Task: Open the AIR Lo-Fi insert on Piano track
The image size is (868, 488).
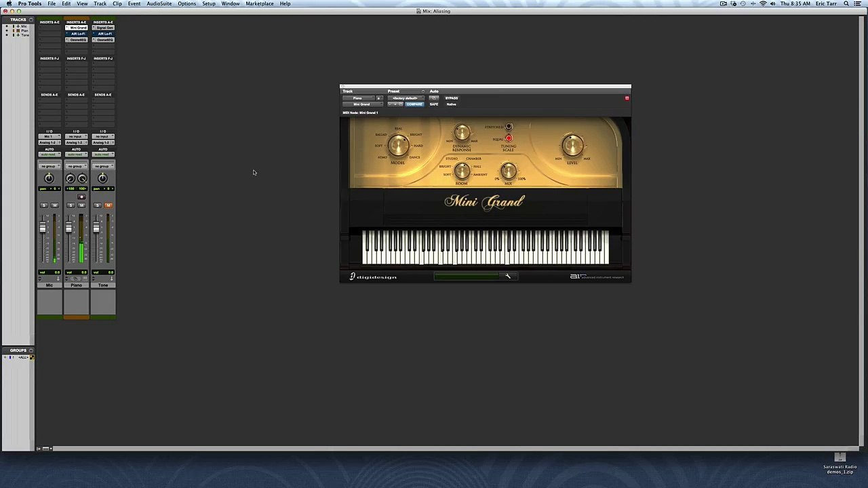Action: point(78,34)
